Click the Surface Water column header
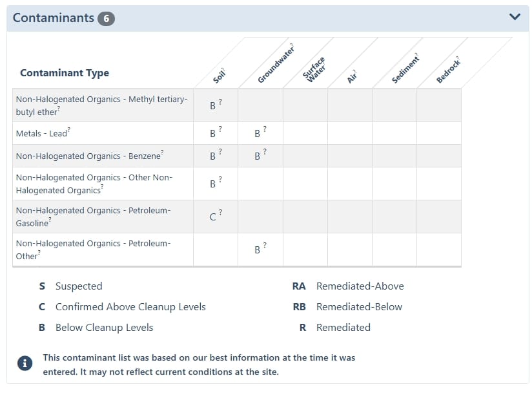The height and width of the screenshot is (393, 532). [314, 70]
